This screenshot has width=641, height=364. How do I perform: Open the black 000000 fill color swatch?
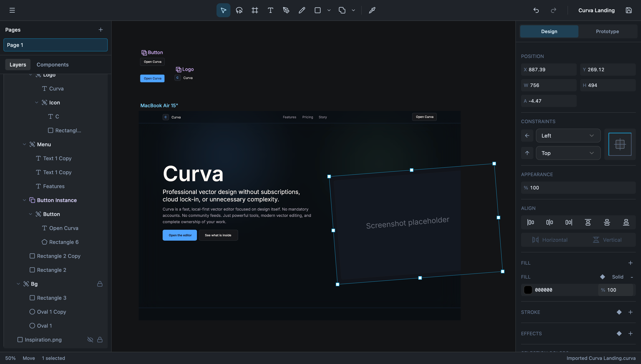(x=528, y=290)
